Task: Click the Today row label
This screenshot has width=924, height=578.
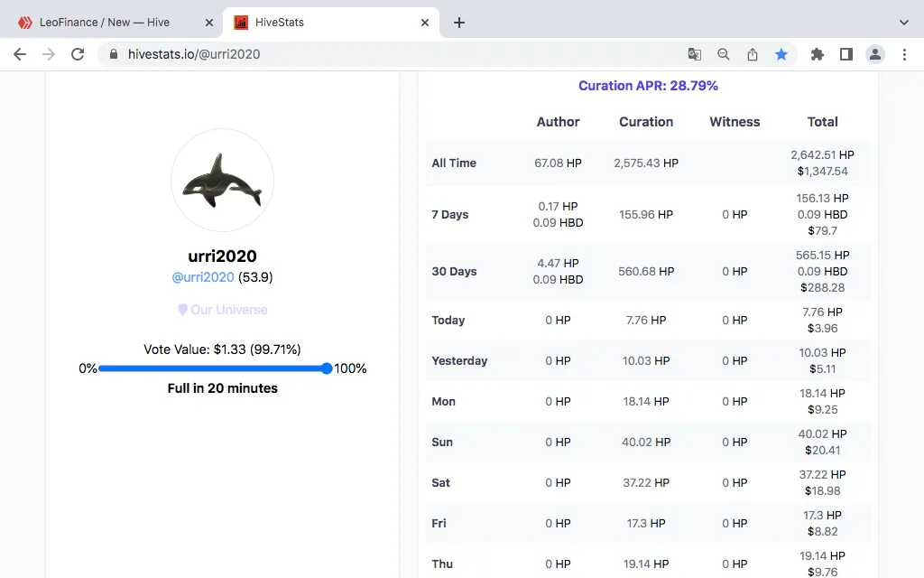Action: coord(448,321)
